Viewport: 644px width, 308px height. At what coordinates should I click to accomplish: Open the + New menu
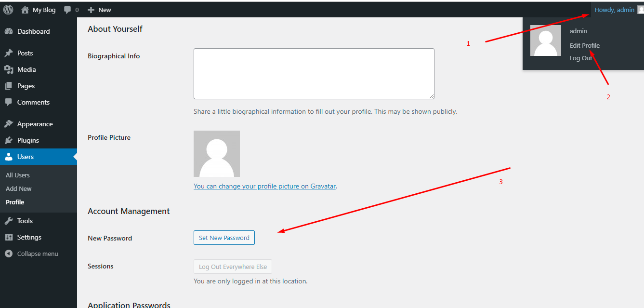point(99,9)
